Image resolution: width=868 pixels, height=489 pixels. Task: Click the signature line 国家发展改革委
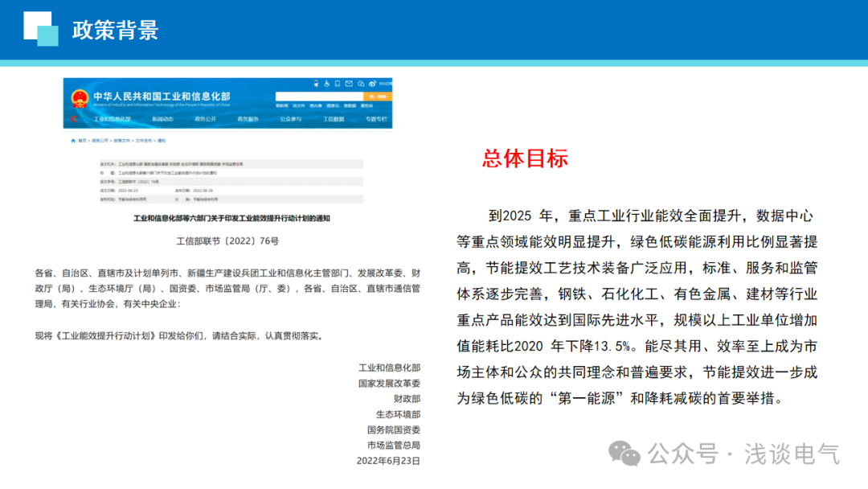(x=389, y=383)
